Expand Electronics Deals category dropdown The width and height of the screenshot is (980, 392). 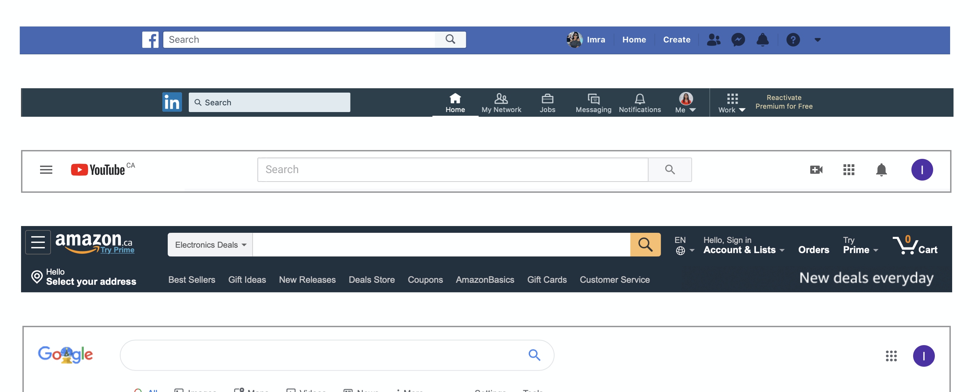pos(211,244)
